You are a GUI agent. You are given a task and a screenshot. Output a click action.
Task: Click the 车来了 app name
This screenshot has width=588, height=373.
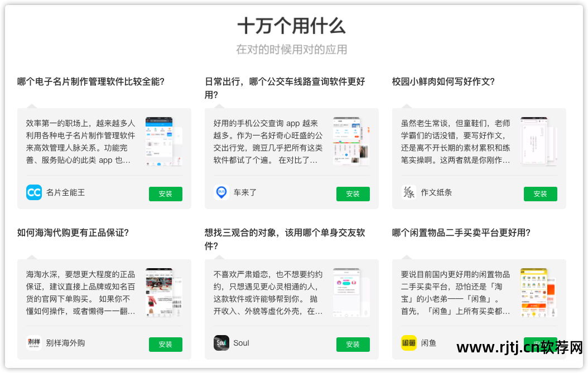pyautogui.click(x=245, y=193)
